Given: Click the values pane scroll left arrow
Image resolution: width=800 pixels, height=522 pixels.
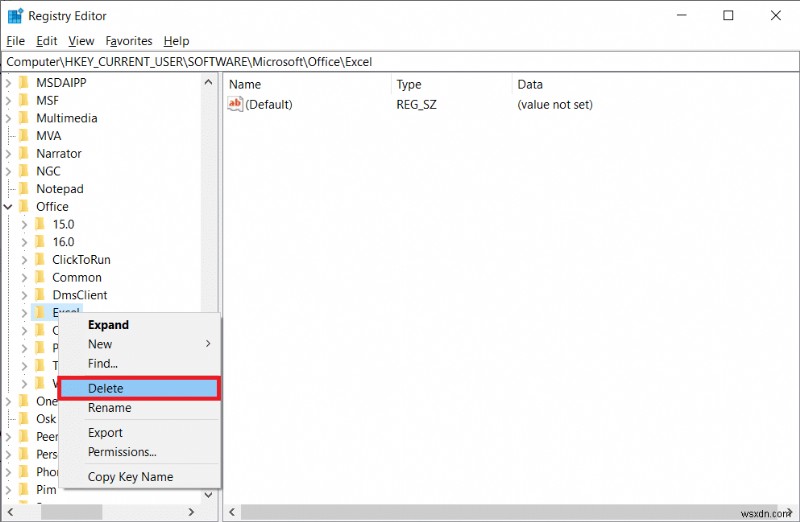Looking at the screenshot, I should click(x=232, y=511).
